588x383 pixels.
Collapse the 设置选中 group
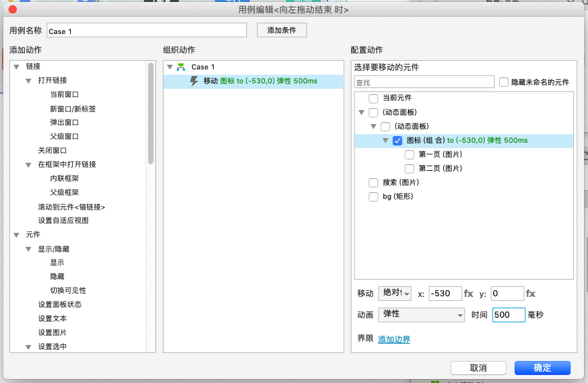(29, 347)
